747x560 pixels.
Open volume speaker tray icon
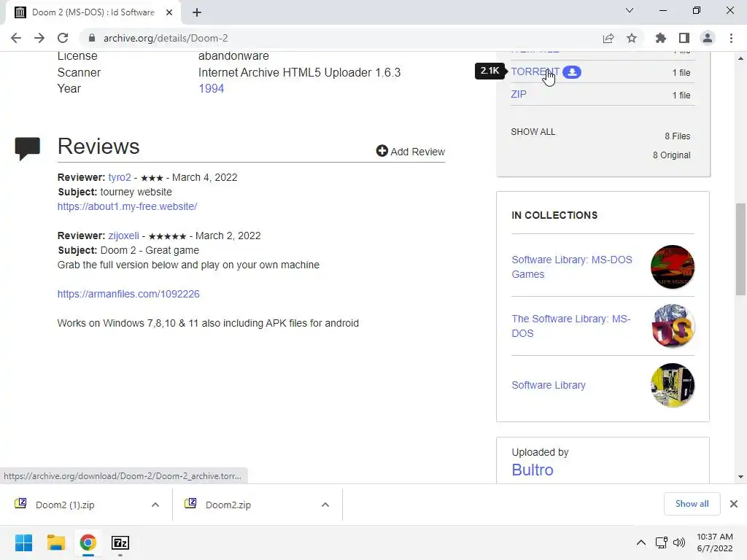(679, 542)
